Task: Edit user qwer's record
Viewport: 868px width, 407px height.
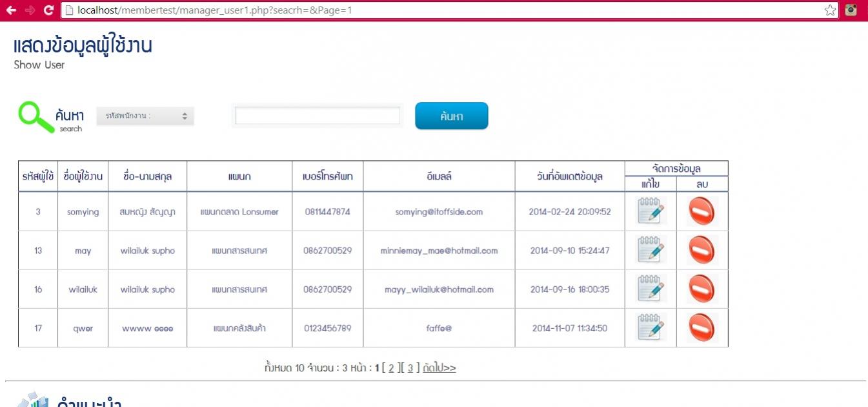Action: point(651,328)
